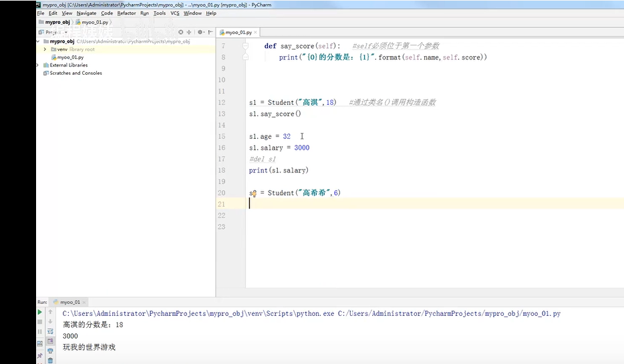624x364 pixels.
Task: Click myoo_01.py breadcrumb in navigation bar
Action: point(92,22)
